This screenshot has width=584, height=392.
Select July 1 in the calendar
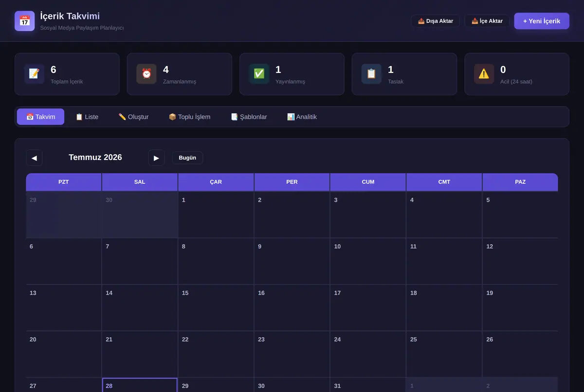[216, 214]
